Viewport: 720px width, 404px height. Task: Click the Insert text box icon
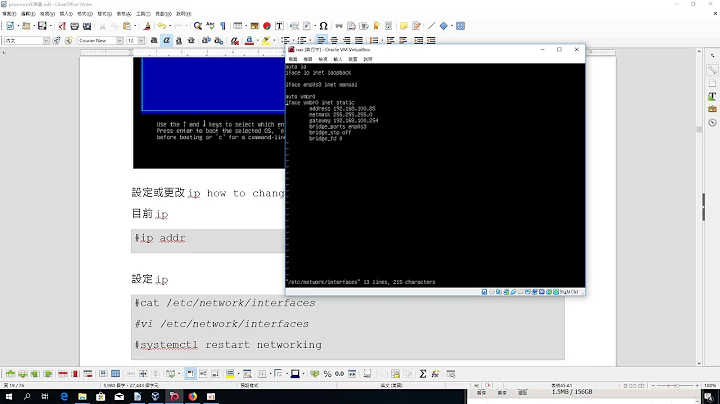coord(279,26)
